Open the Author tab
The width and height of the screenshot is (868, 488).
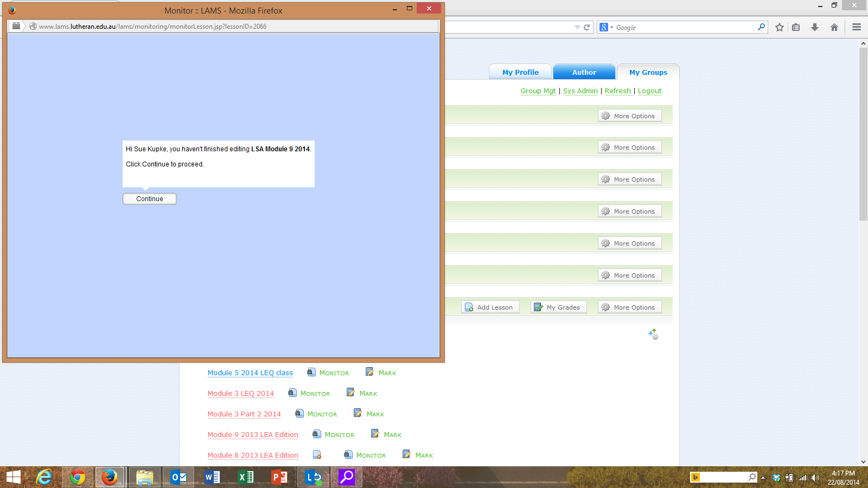(584, 72)
